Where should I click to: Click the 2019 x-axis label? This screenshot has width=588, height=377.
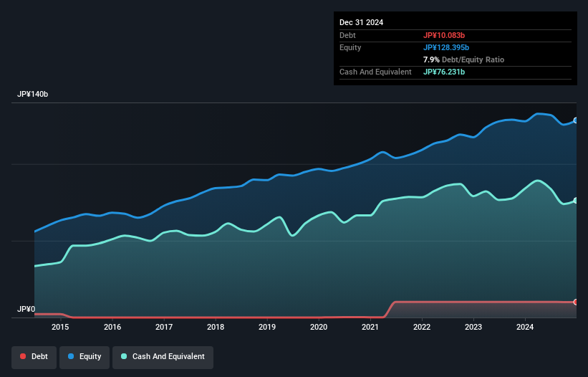(x=267, y=327)
